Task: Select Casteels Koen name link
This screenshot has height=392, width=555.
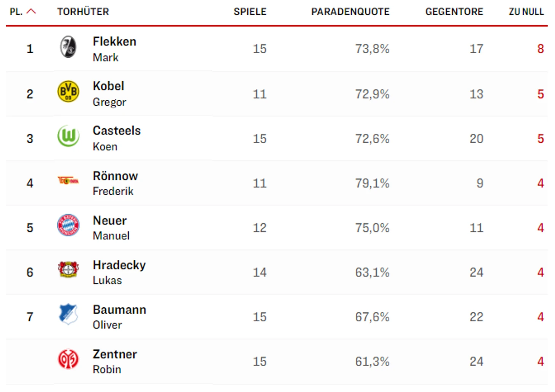Action: click(x=117, y=138)
